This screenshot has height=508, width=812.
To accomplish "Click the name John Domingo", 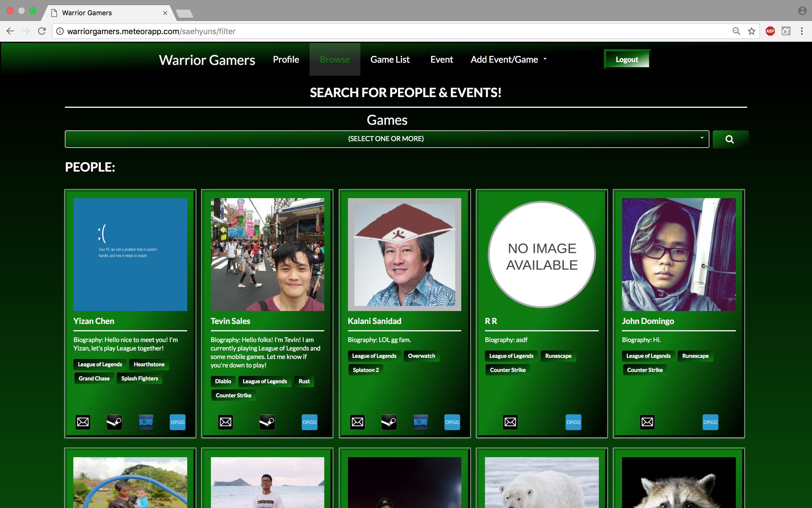I will [648, 321].
